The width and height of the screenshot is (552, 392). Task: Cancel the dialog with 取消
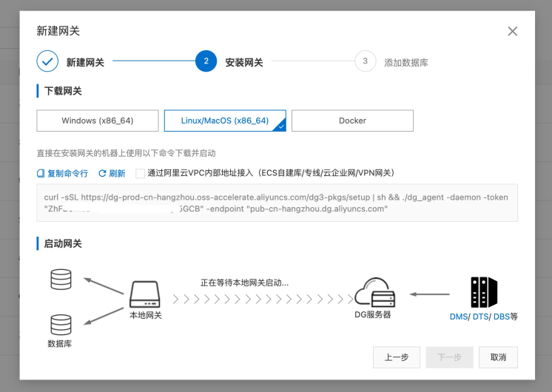click(498, 357)
